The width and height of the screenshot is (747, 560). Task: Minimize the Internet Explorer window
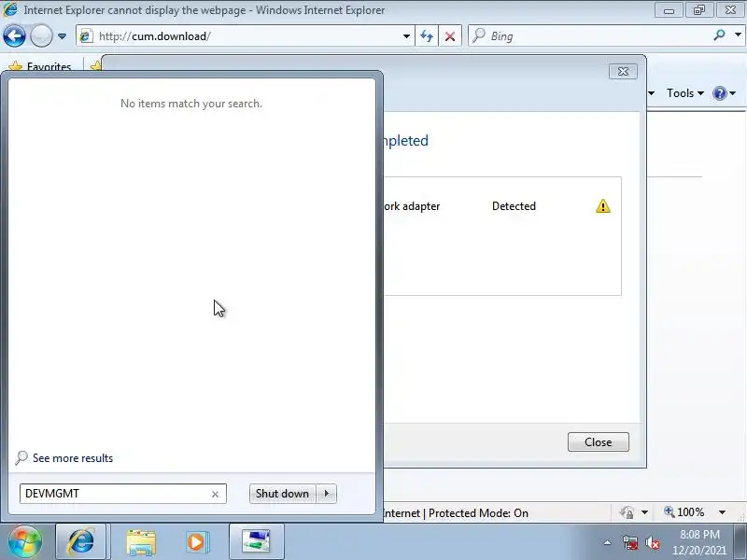coord(669,10)
